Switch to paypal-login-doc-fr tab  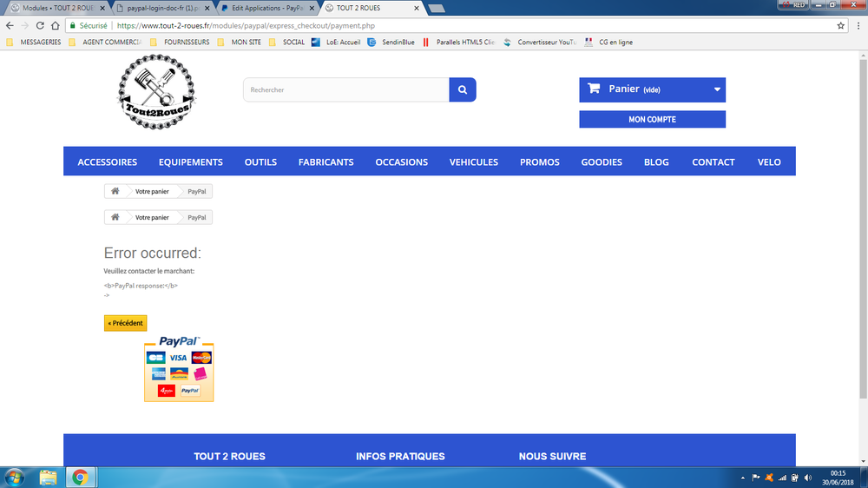[x=163, y=9]
